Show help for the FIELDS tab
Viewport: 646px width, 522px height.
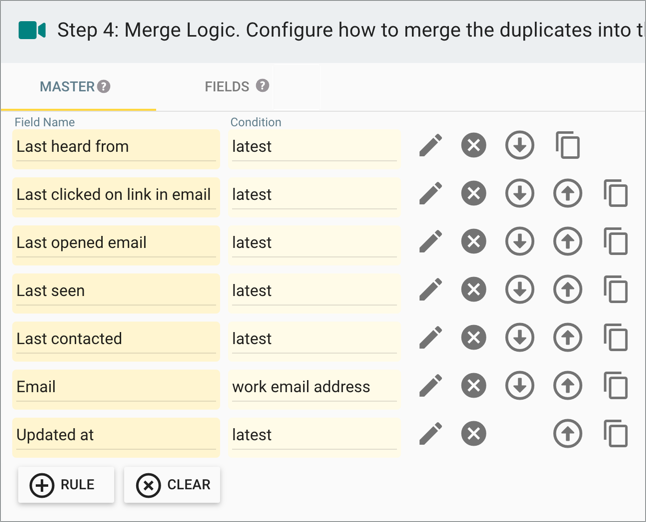point(263,86)
